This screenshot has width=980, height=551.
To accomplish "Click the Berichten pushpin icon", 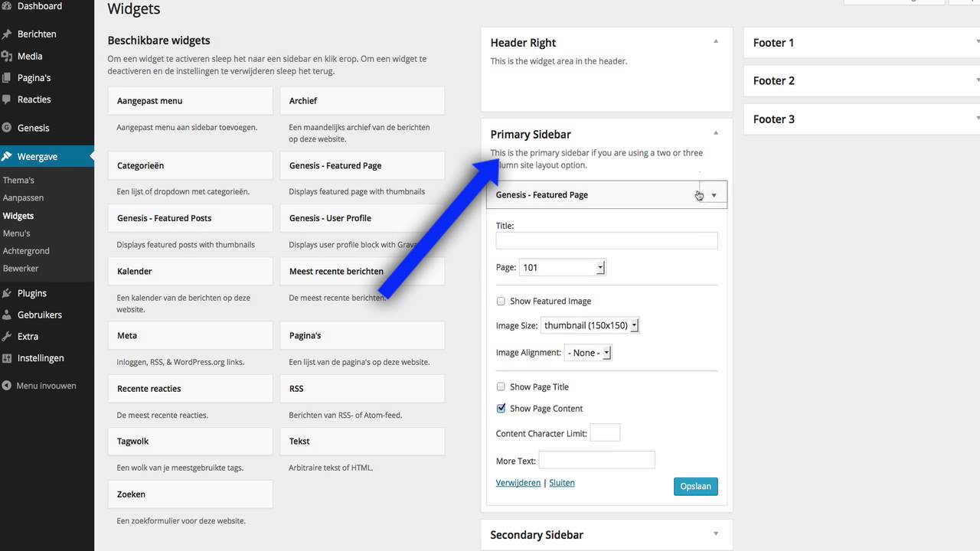I will [7, 34].
